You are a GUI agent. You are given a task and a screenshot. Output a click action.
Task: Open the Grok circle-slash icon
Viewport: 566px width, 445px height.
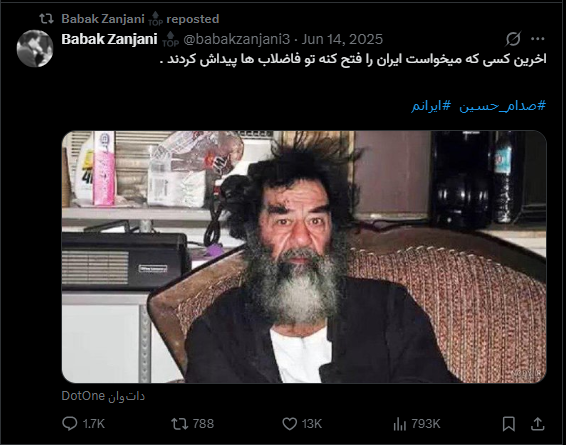click(513, 39)
